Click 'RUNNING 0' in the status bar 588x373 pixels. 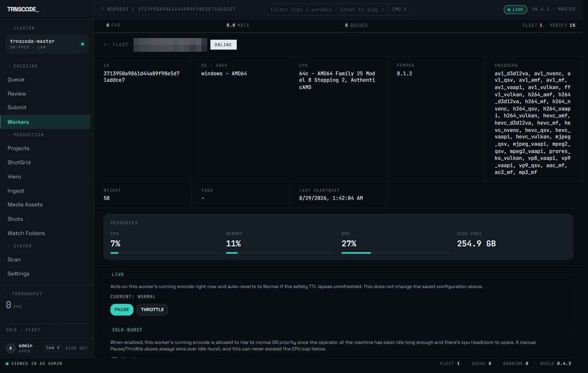point(516,364)
